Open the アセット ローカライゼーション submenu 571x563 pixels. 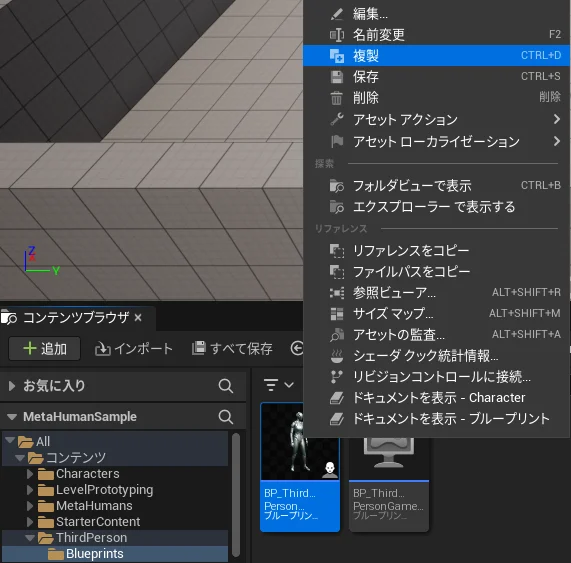(x=436, y=141)
